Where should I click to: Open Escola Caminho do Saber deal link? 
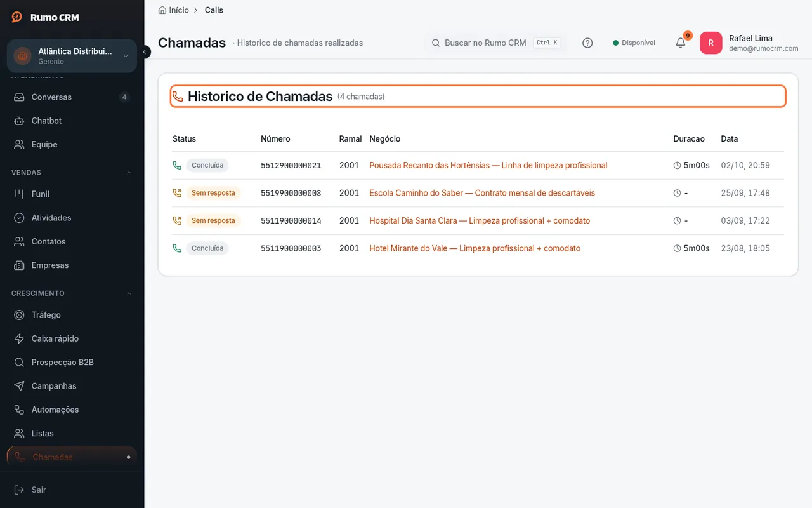coord(482,193)
